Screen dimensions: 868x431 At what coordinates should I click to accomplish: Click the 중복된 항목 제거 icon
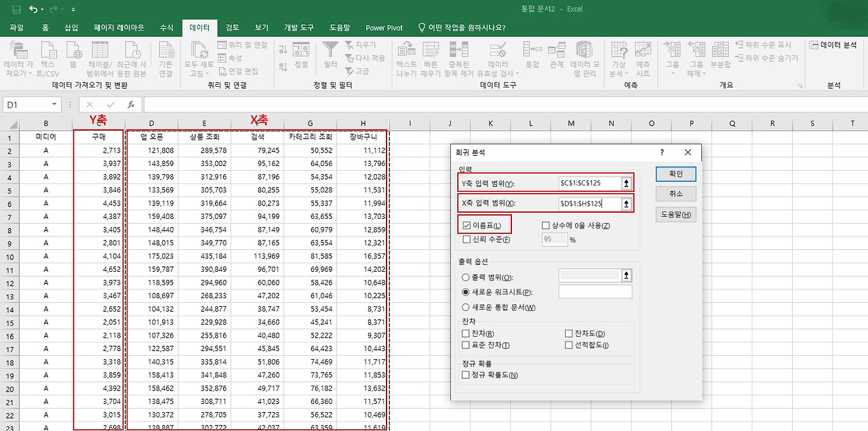point(459,49)
